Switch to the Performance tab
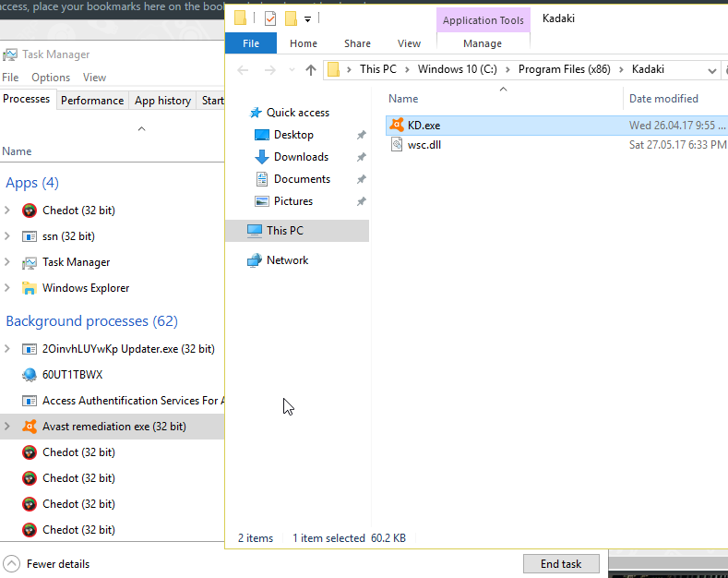The image size is (728, 578). tap(92, 101)
